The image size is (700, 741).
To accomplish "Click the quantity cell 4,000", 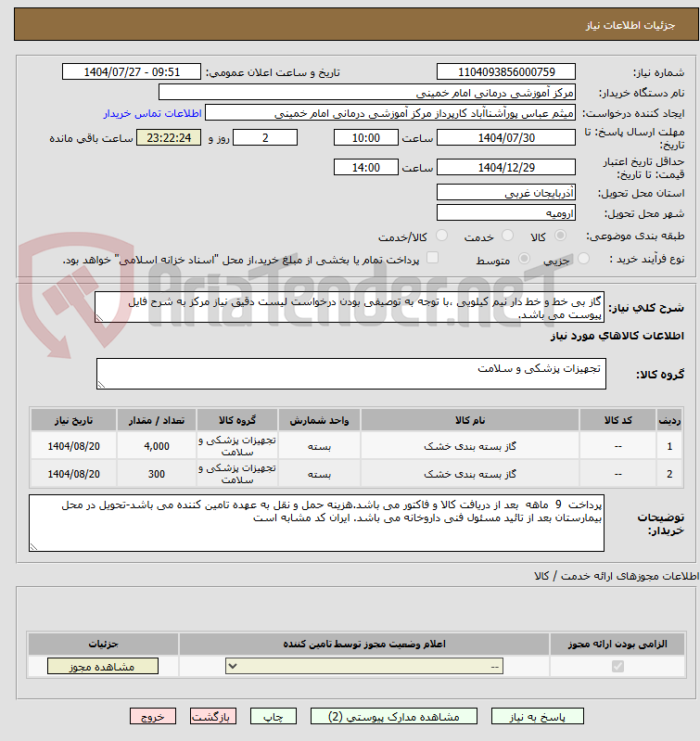I will point(157,446).
